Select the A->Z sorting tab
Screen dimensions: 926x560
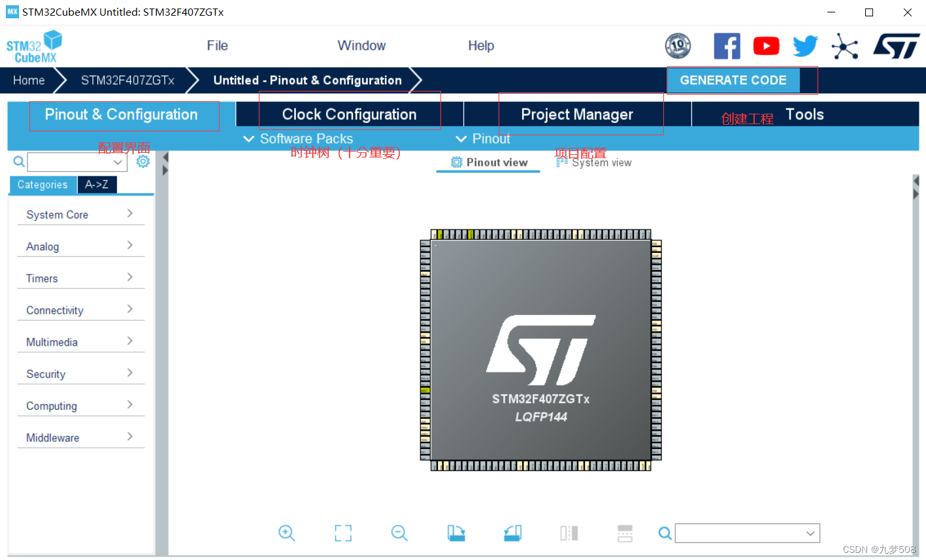coord(97,185)
